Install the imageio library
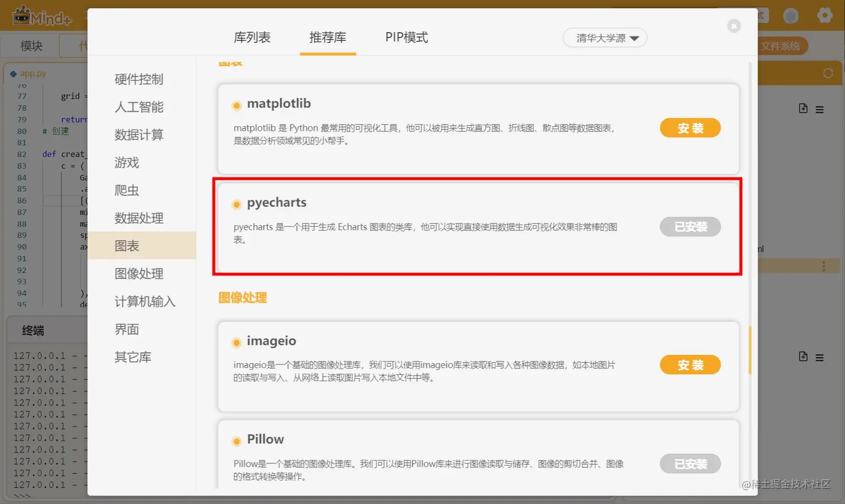Screen dimensions: 845x504 (690, 365)
